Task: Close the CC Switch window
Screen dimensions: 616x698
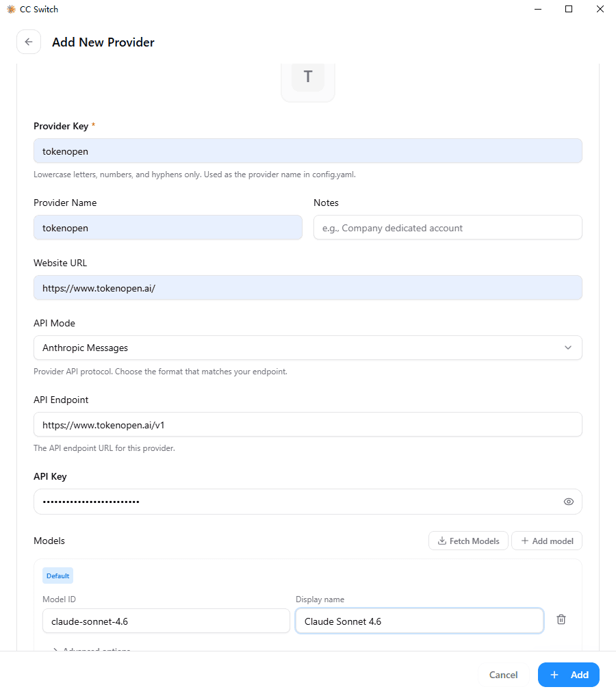Action: 600,10
